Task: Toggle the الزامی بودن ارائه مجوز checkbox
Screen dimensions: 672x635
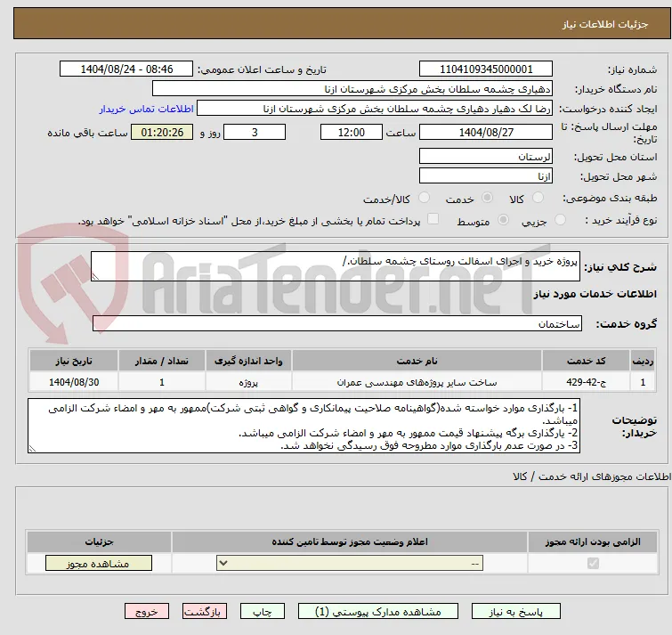Action: [x=593, y=563]
